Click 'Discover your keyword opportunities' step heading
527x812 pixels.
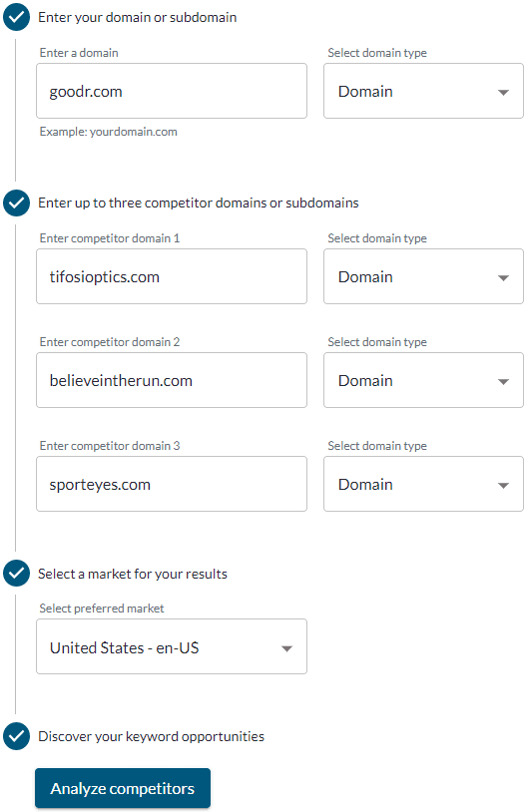click(152, 736)
